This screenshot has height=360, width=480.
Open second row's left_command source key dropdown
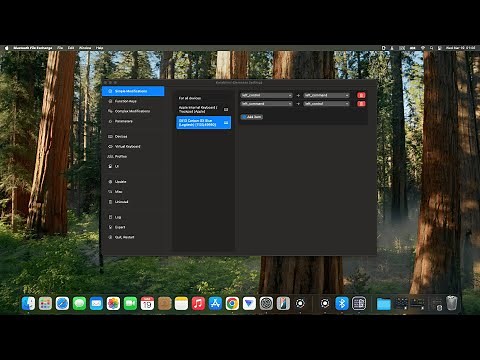(x=266, y=104)
